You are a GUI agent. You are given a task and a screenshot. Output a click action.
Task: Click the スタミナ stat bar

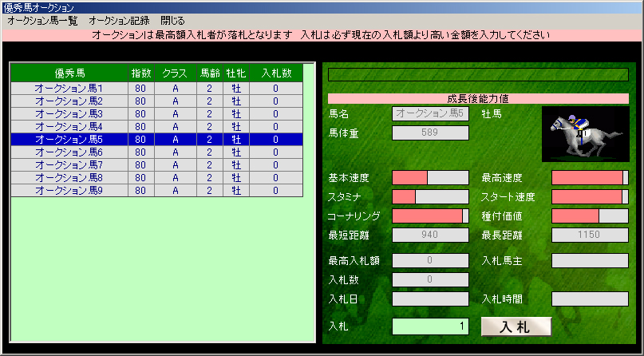(x=430, y=196)
